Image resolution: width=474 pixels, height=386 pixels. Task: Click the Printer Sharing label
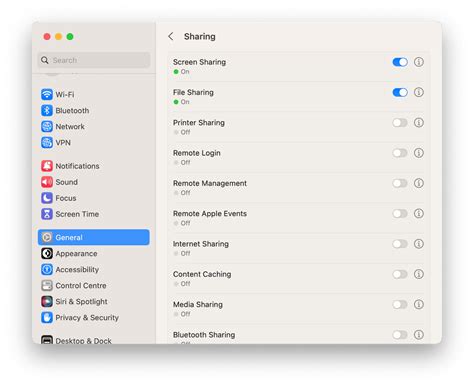coord(199,123)
